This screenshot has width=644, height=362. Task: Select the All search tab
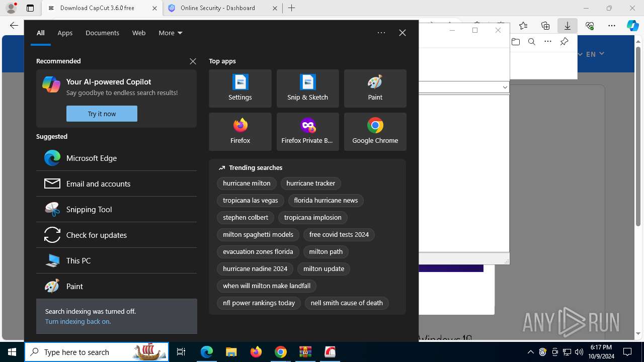40,33
